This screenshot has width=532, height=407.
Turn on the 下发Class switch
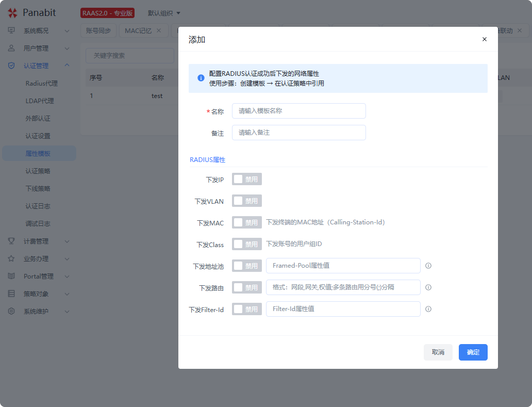pos(246,245)
